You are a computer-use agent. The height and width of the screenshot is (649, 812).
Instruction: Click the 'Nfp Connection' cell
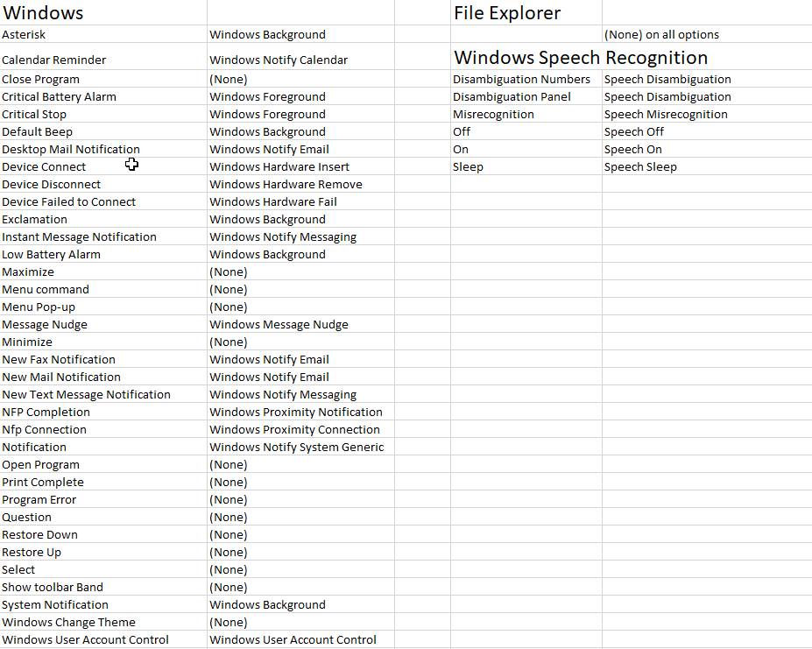(103, 429)
